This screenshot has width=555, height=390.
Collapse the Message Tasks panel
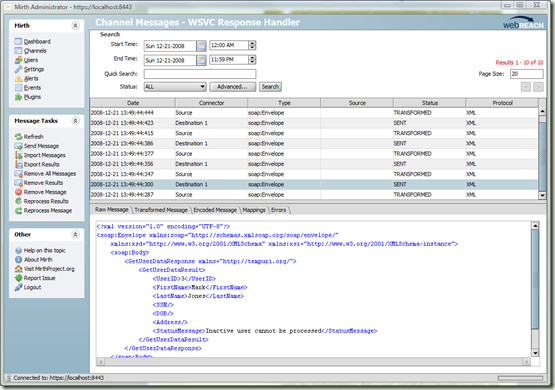pyautogui.click(x=75, y=121)
